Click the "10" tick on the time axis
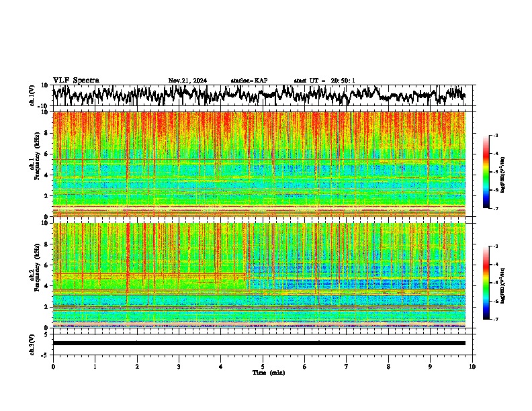This screenshot has height=411, width=532. point(472,367)
